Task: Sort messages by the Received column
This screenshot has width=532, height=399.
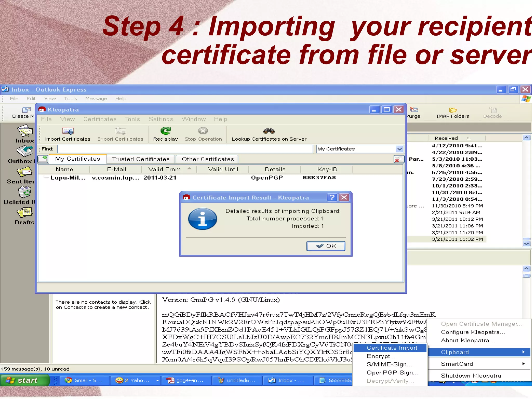Action: pos(456,138)
